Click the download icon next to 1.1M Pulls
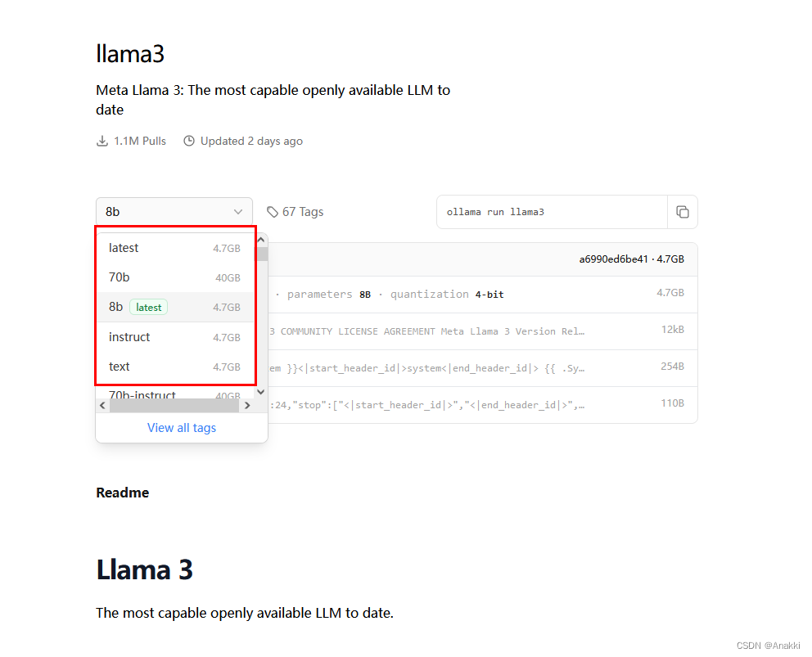The height and width of the screenshot is (657, 812). pos(102,141)
